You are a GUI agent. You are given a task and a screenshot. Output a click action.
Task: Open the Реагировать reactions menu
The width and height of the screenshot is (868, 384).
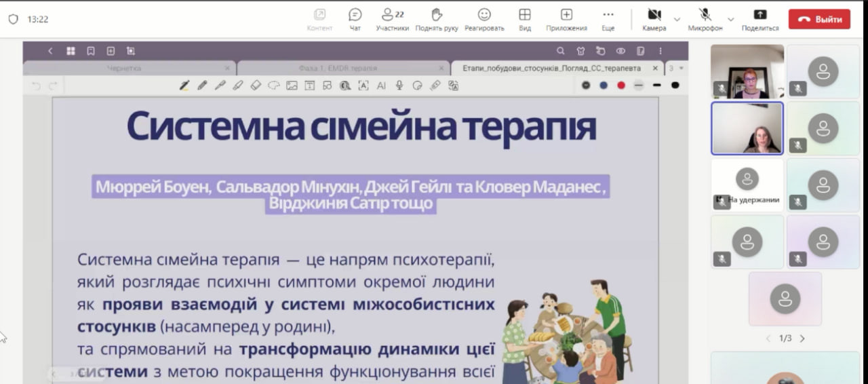[484, 19]
